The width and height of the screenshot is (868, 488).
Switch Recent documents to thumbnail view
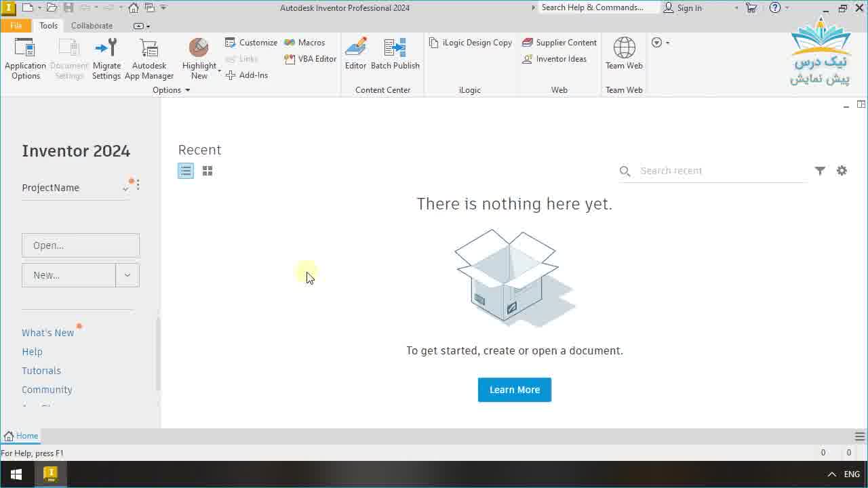[x=207, y=171]
